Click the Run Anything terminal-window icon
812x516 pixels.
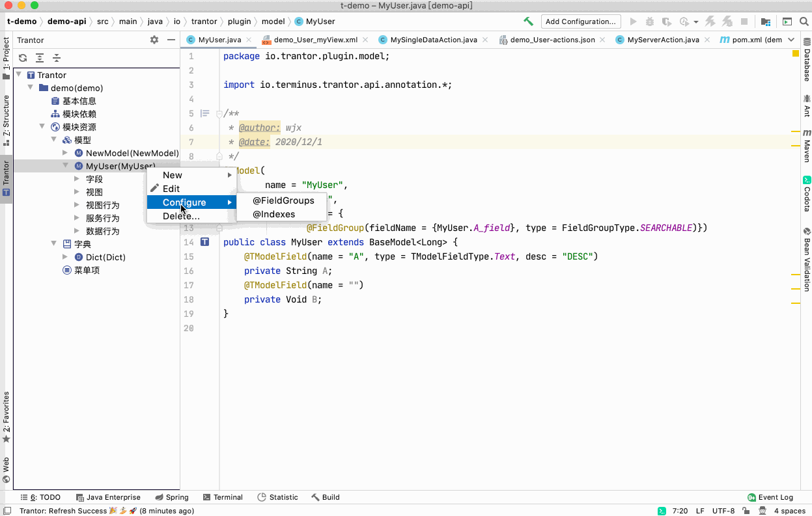coord(787,21)
